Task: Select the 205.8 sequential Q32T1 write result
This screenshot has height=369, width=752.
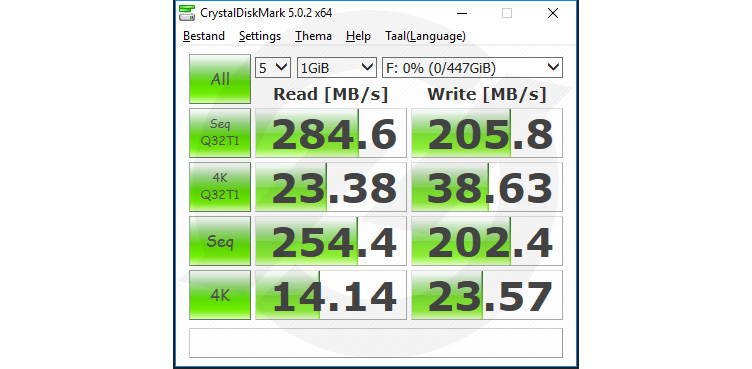Action: coord(487,133)
